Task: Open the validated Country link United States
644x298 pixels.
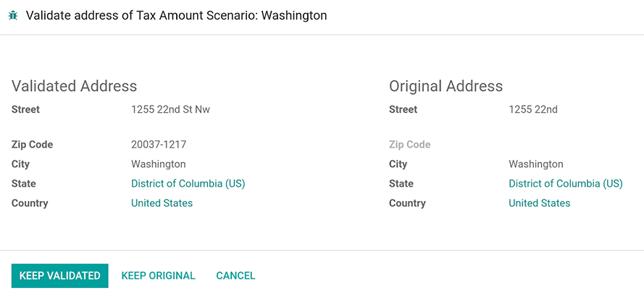Action: 162,203
